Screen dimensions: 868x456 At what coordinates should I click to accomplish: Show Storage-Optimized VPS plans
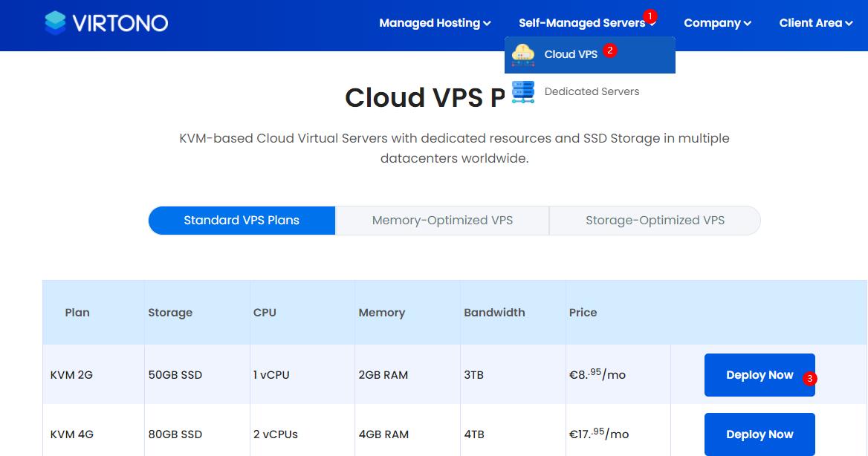(x=655, y=221)
